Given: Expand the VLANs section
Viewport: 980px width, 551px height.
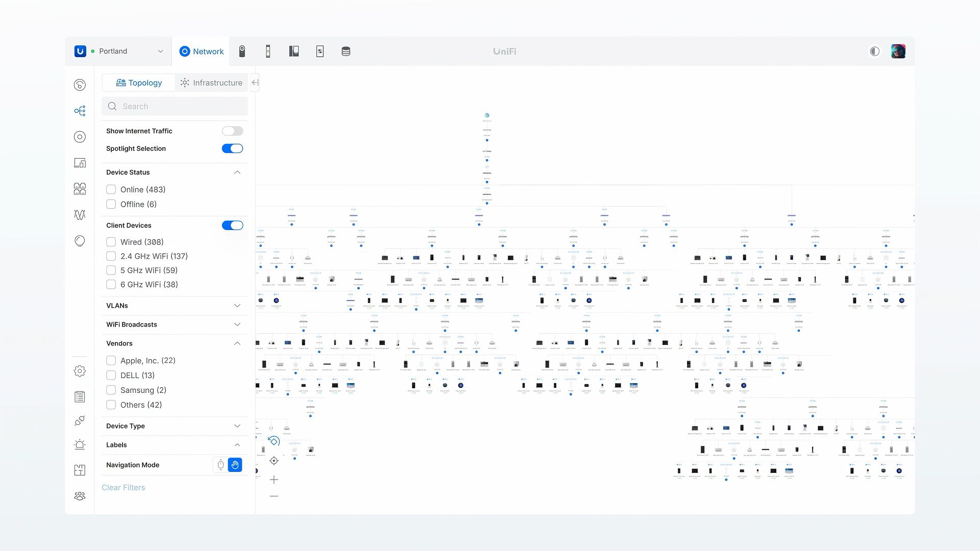Looking at the screenshot, I should coord(237,306).
